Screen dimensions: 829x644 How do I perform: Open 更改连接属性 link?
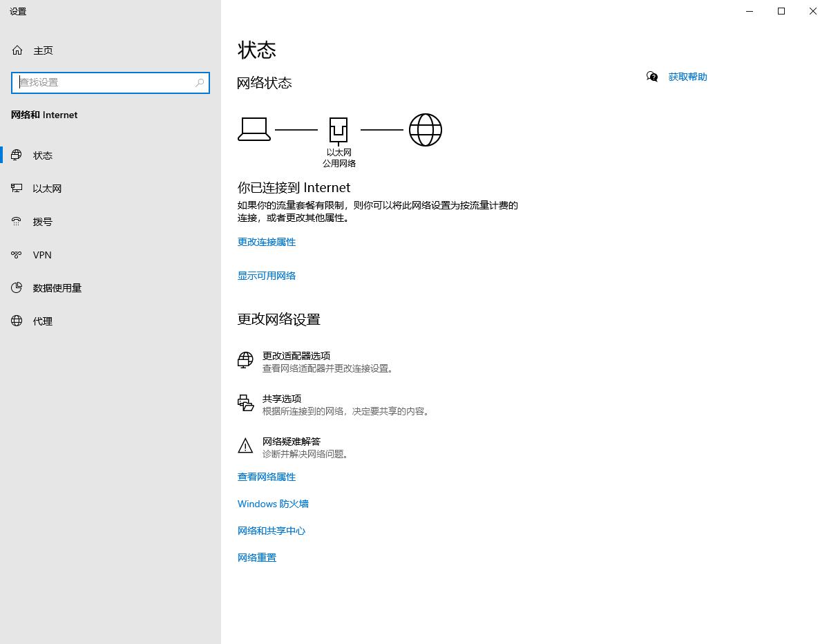267,242
